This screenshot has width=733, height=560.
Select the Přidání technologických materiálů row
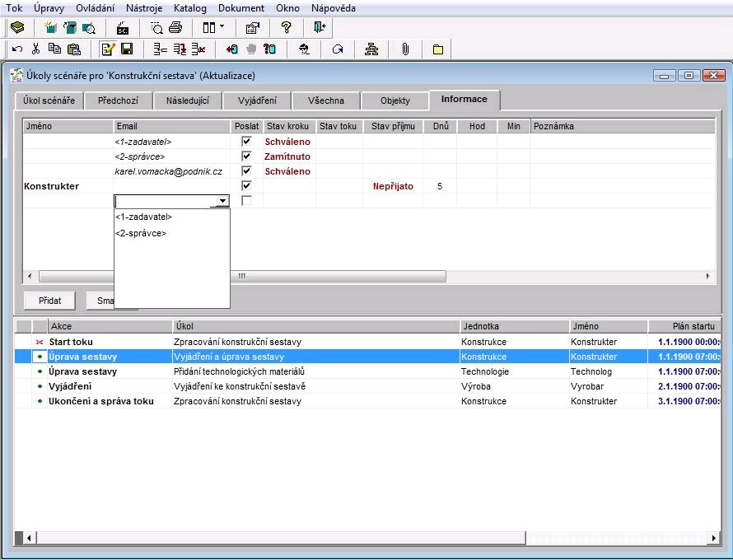[x=367, y=371]
